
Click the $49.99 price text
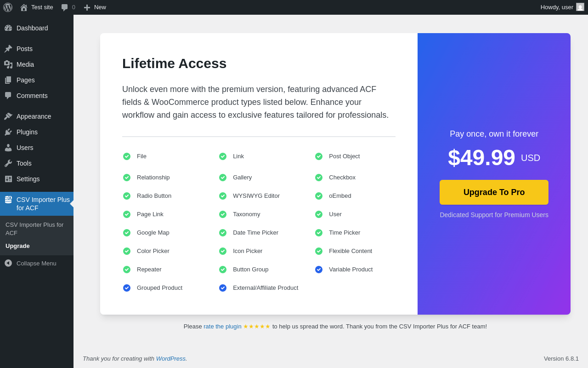coord(481,157)
